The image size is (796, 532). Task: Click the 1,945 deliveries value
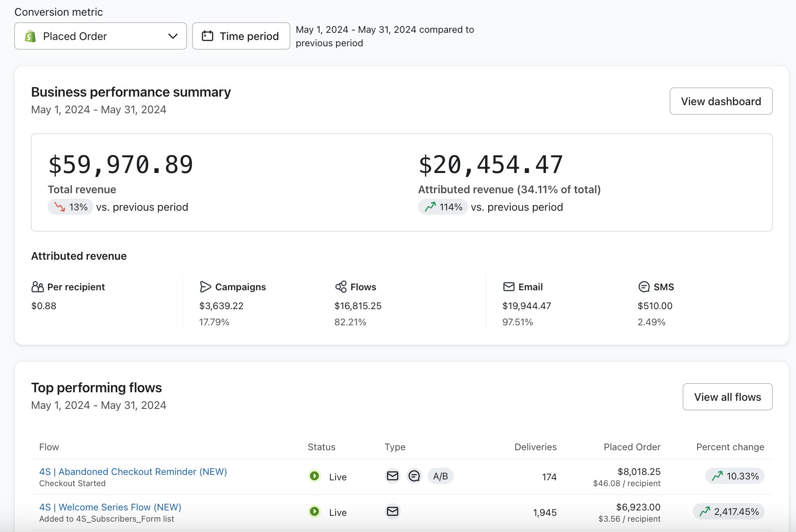coord(545,513)
